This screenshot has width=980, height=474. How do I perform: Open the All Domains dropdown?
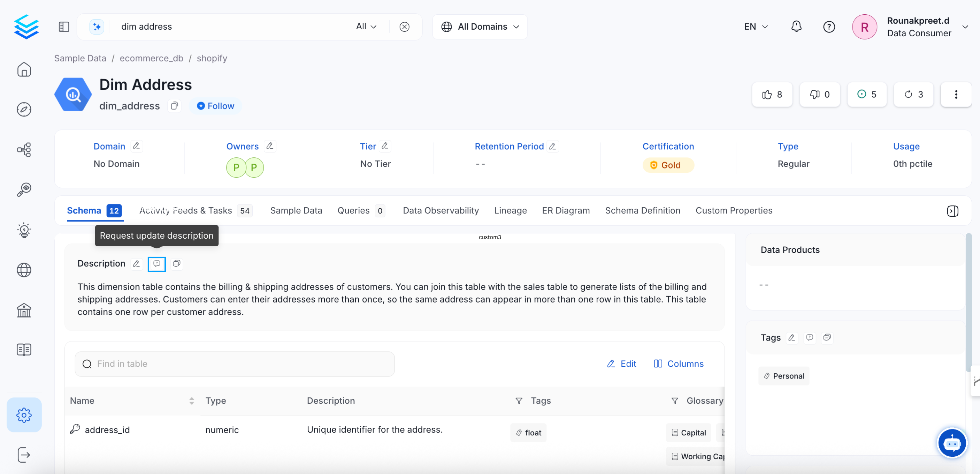[x=480, y=27]
